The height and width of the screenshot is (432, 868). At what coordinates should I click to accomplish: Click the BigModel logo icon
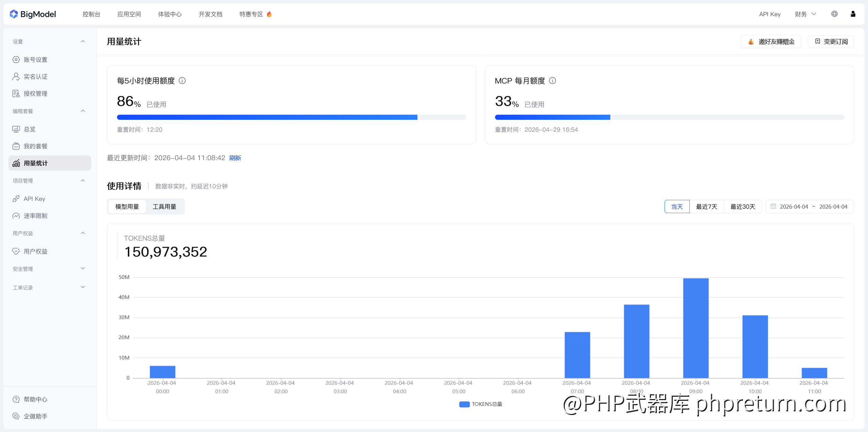14,14
